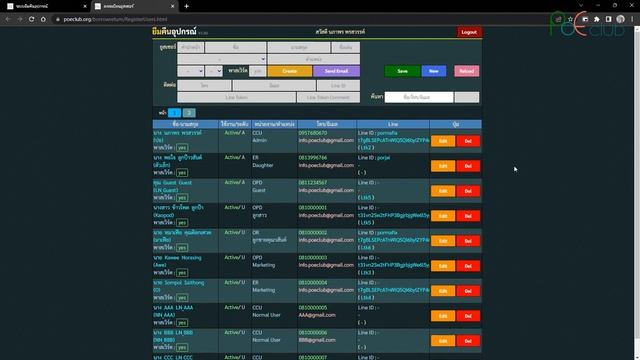Delete the AAA user with phone 0810000005
The height and width of the screenshot is (360, 640).
(x=468, y=316)
